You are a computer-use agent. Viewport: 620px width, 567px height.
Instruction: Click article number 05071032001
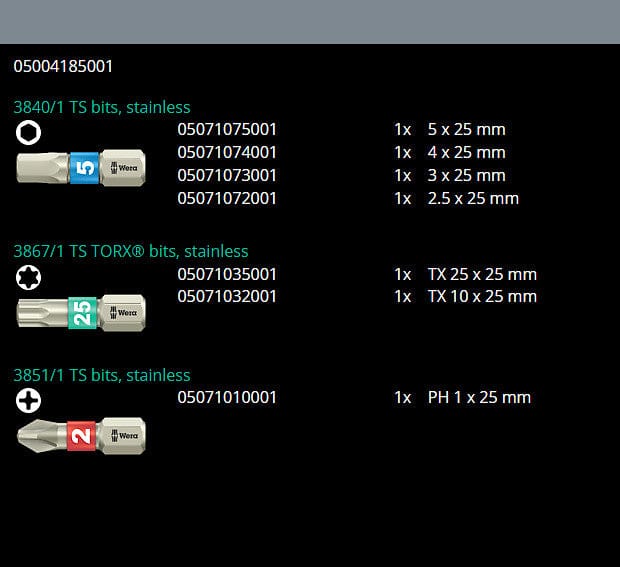227,296
